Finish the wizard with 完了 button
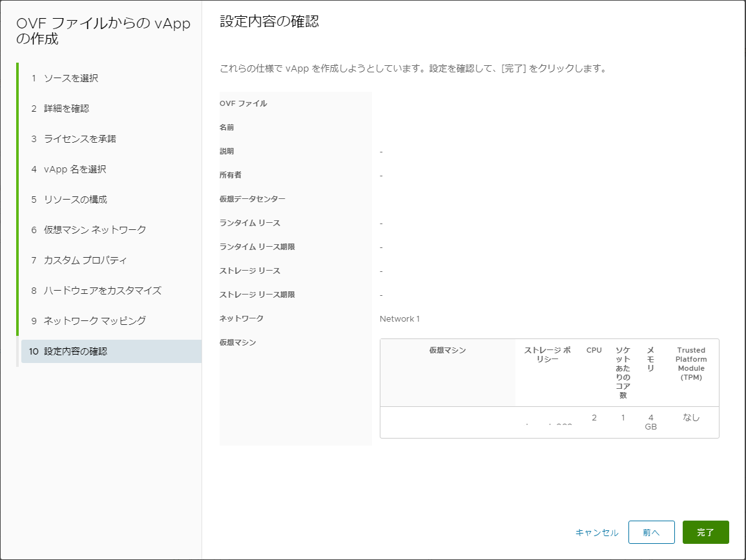This screenshot has height=560, width=746. [x=705, y=532]
